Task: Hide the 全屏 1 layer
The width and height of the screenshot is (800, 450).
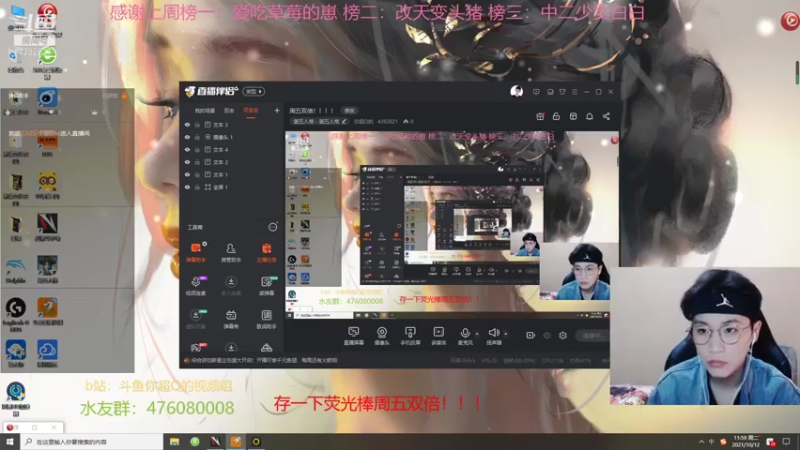Action: (187, 187)
